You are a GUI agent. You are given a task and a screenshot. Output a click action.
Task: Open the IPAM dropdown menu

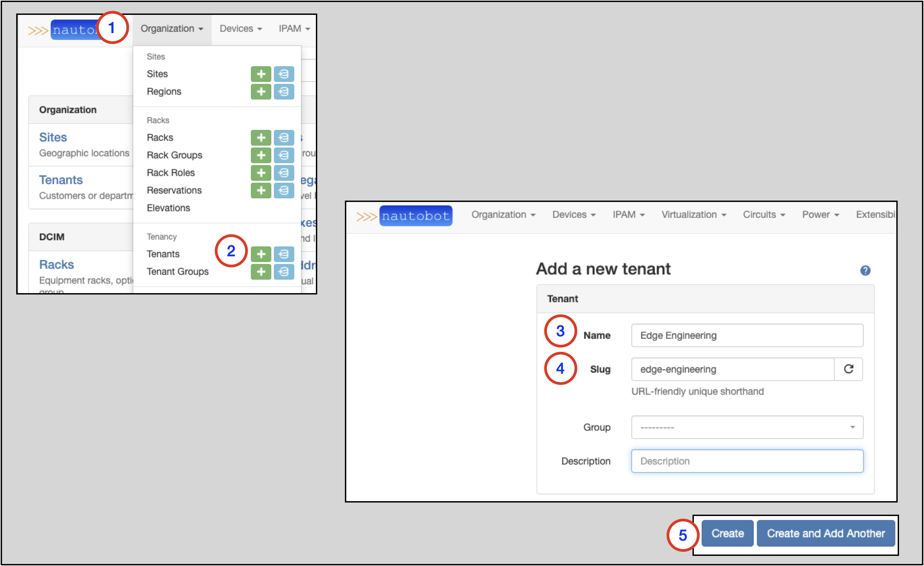(x=628, y=214)
